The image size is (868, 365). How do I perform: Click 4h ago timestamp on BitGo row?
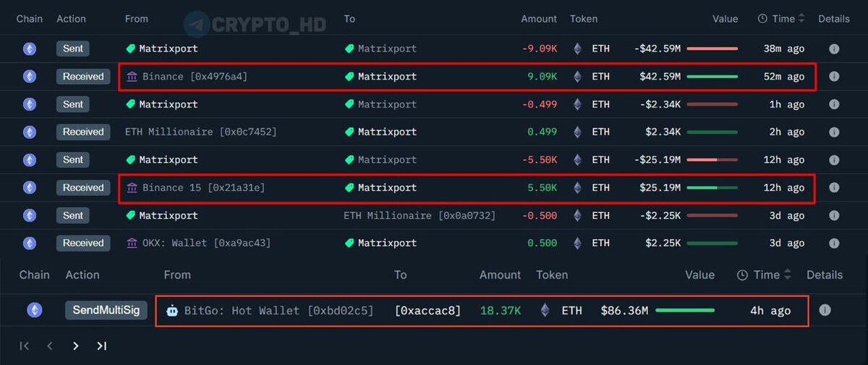(770, 310)
